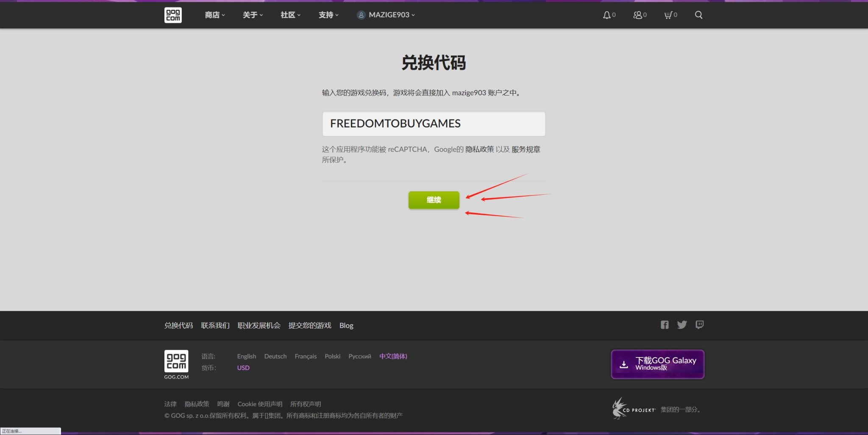Open the 关于 menu
The image size is (868, 435).
pyautogui.click(x=252, y=15)
